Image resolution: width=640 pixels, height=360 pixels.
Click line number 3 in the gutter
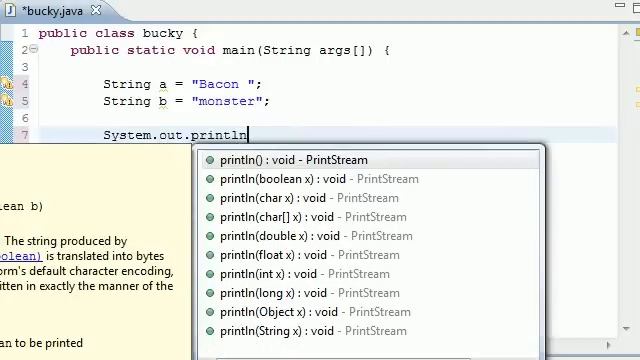tap(25, 67)
